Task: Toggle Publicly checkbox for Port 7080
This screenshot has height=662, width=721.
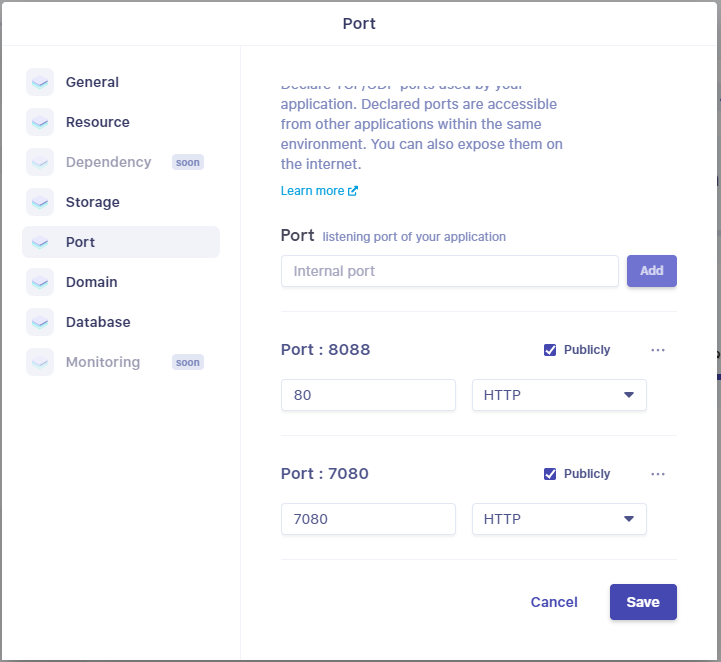Action: coord(550,474)
